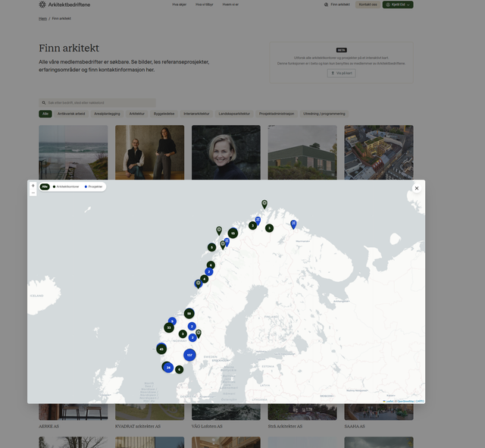Open the dark 50 cluster marker
Screen dimensions: 485x448
(189, 313)
